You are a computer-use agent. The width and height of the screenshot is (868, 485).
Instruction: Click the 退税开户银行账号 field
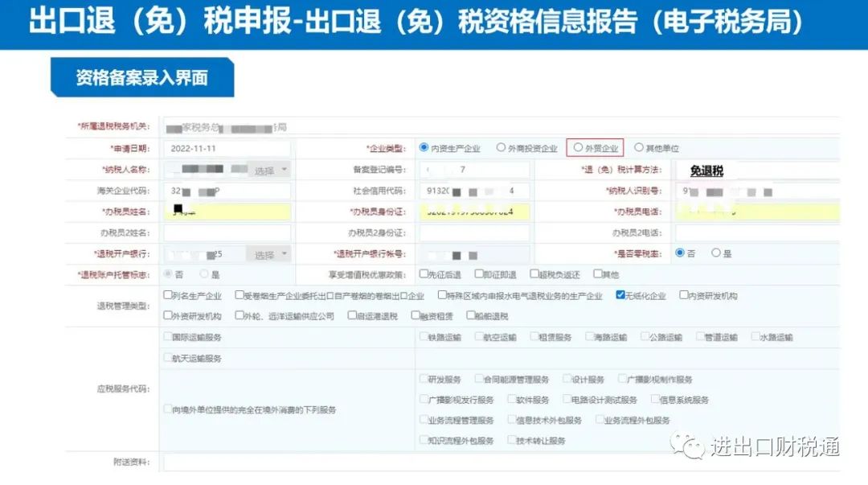pos(474,254)
